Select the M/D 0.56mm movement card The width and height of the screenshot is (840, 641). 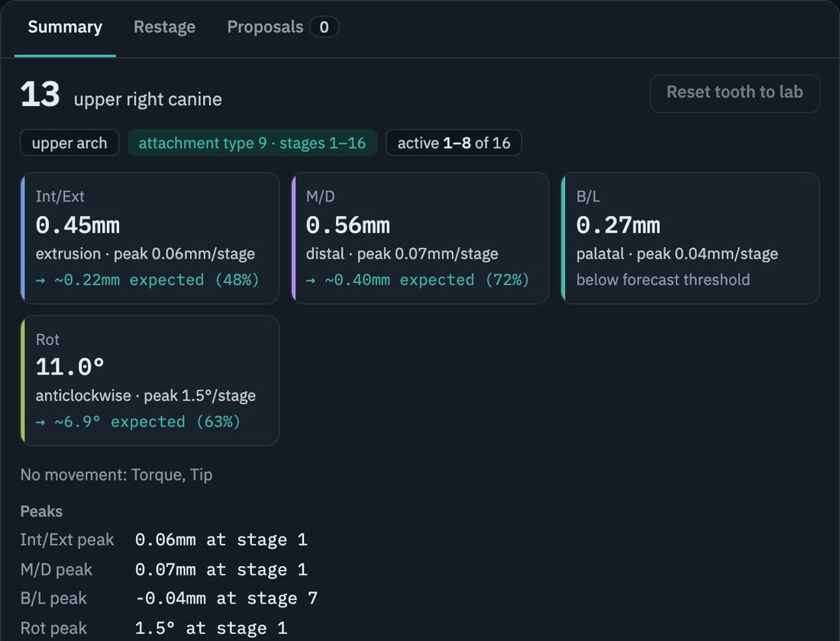[420, 238]
